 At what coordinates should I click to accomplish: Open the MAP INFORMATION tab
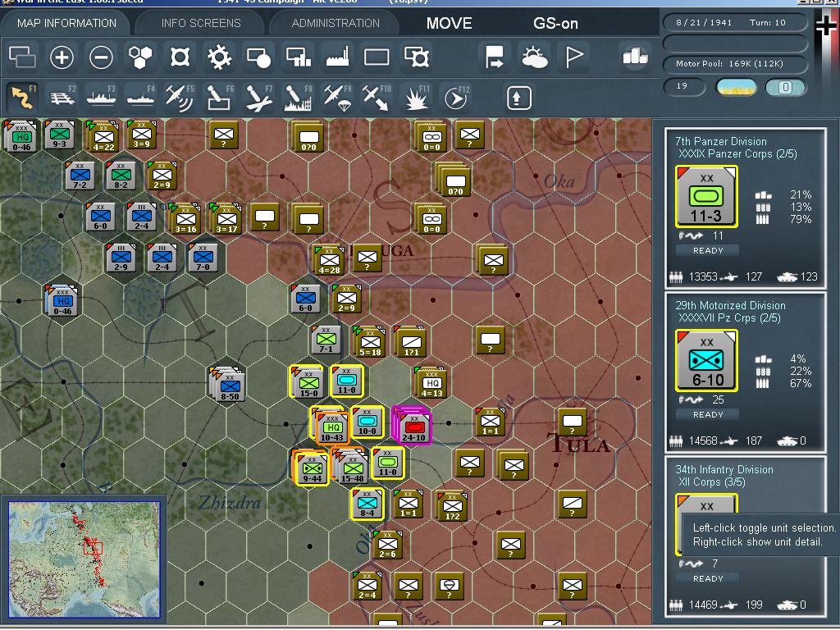(x=66, y=23)
